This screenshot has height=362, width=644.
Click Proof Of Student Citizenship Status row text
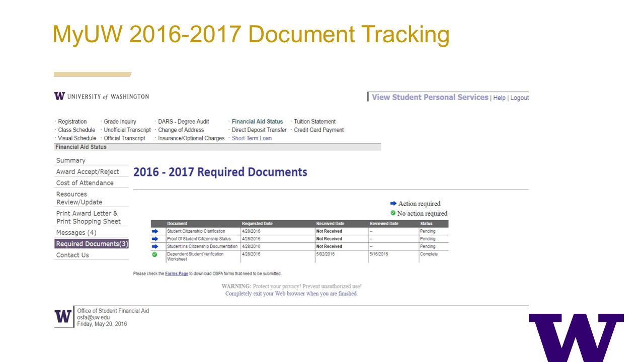point(199,239)
